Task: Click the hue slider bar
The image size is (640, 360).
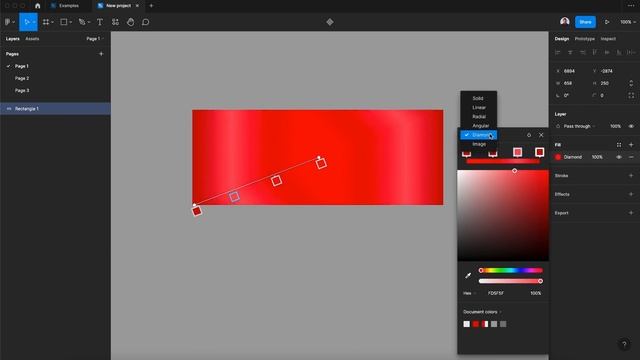Action: [511, 270]
